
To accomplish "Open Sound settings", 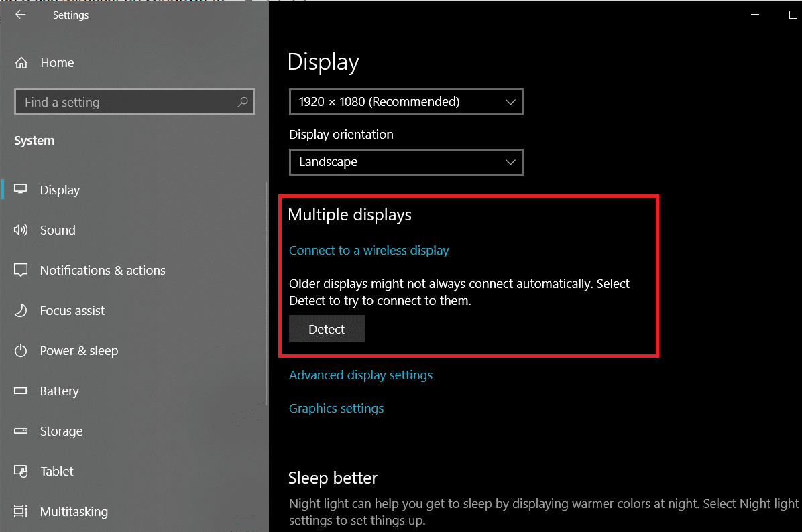I will click(134, 230).
